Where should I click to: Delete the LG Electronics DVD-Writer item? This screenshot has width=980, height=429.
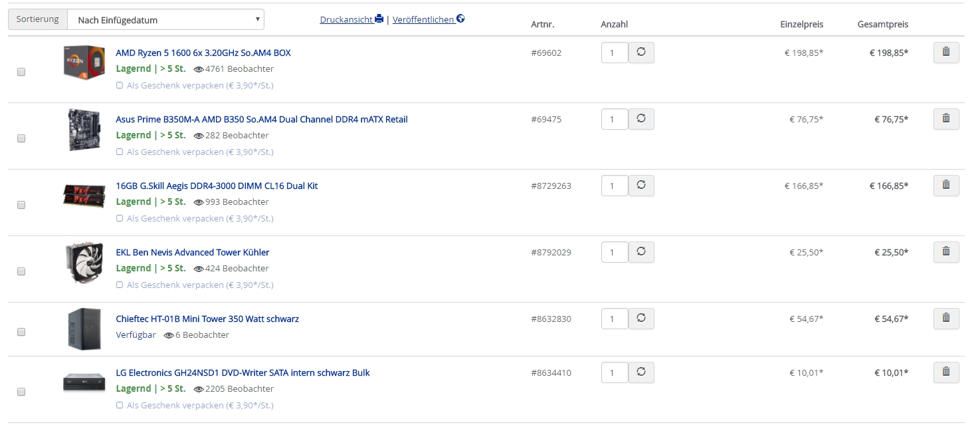point(945,372)
